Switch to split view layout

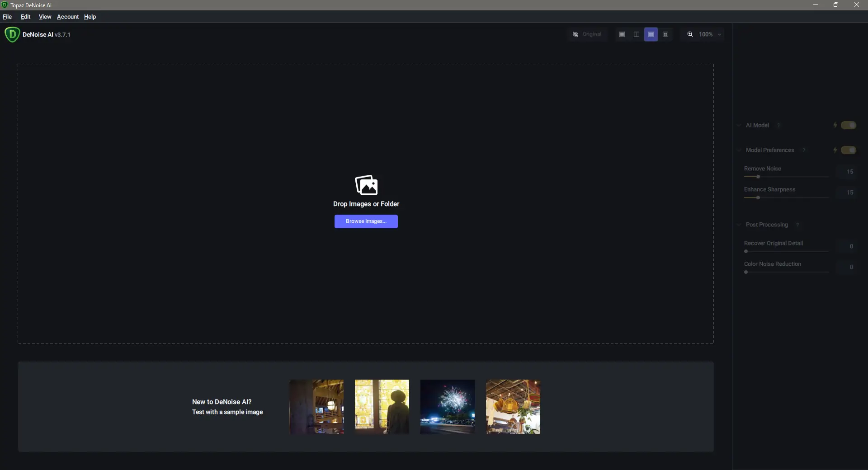(637, 34)
